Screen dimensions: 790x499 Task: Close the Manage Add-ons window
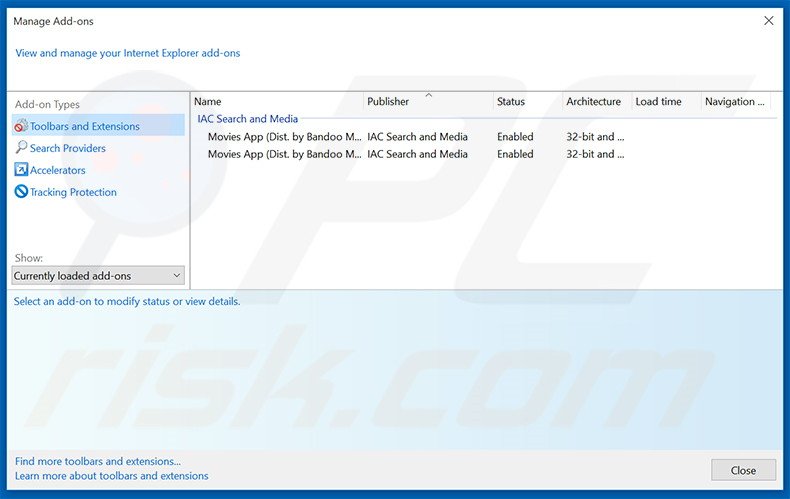[x=768, y=20]
